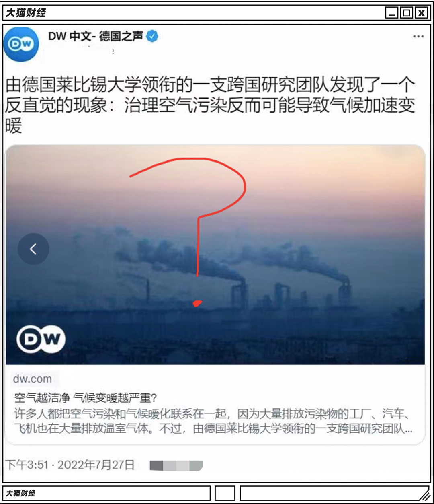Click the DW logo watermark on photo
The width and height of the screenshot is (434, 504).
tap(41, 339)
